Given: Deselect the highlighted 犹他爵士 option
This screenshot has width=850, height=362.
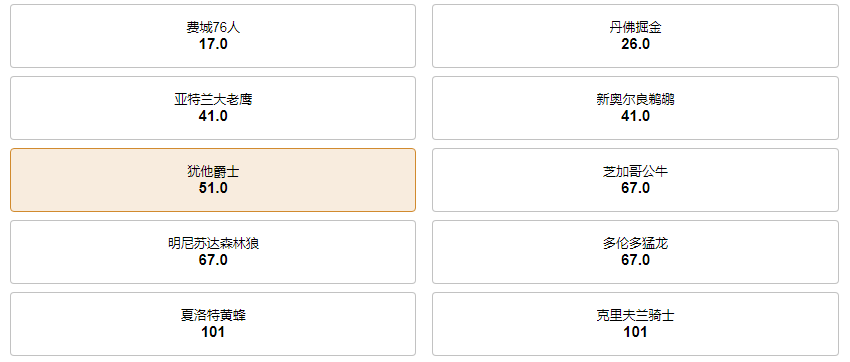Looking at the screenshot, I should click(213, 180).
